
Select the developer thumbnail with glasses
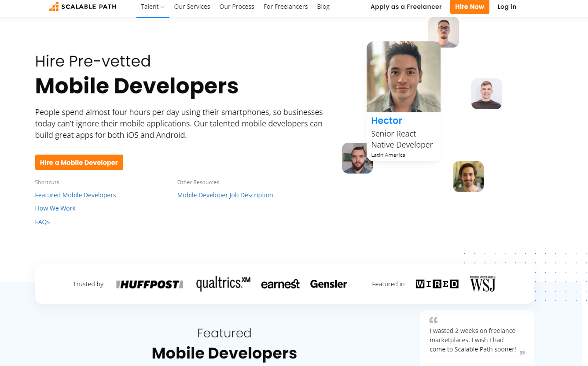[443, 32]
